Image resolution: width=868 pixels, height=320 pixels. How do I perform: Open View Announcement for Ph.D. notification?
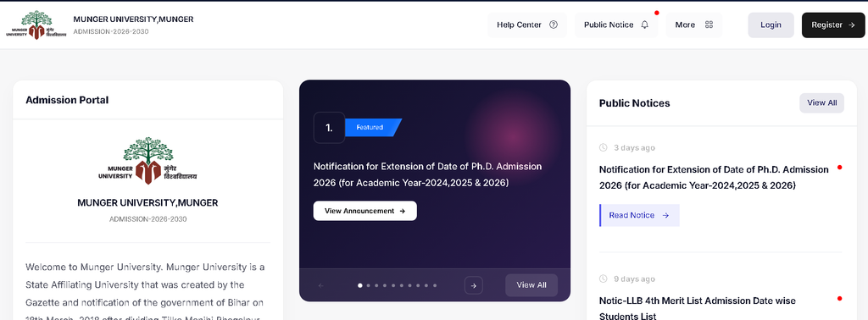[364, 211]
